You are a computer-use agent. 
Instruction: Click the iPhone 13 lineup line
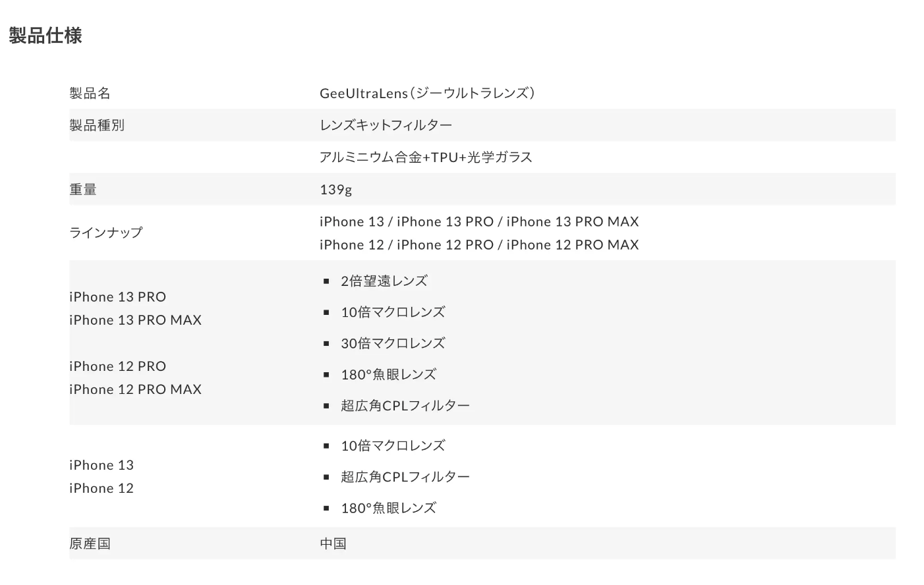coord(479,221)
